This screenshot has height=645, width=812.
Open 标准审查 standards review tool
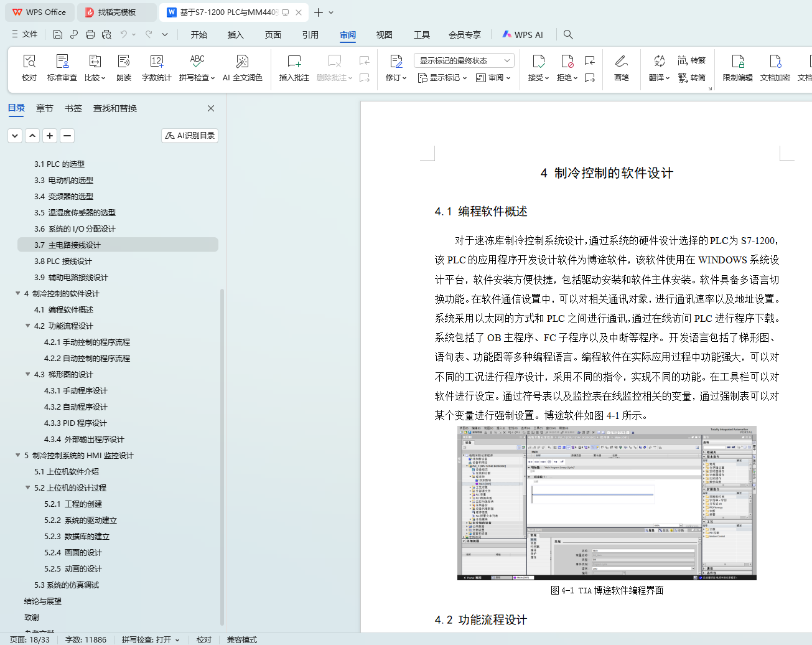(62, 68)
